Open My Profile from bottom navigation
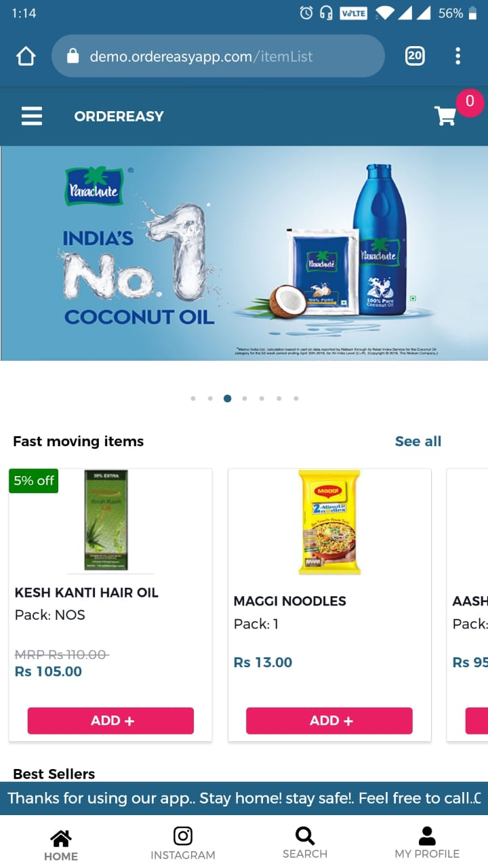 (427, 844)
